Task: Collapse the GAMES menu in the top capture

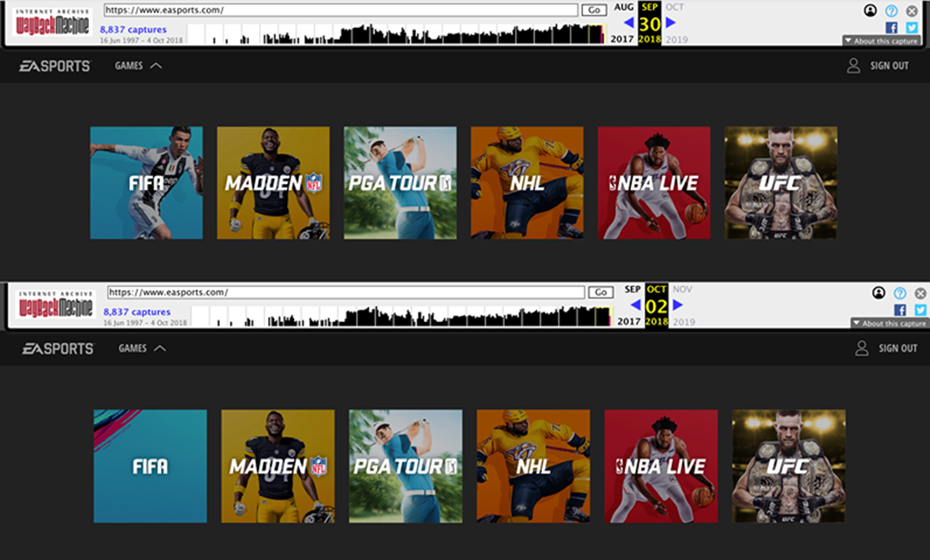Action: click(x=141, y=66)
